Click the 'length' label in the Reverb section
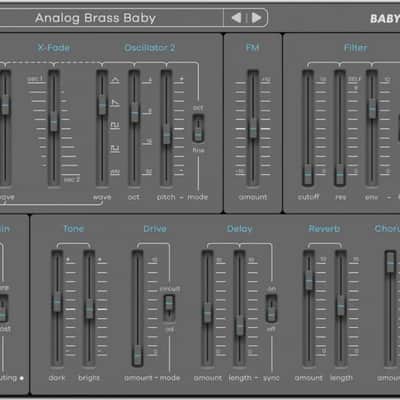Viewport: 400px width, 400px height. pyautogui.click(x=341, y=378)
